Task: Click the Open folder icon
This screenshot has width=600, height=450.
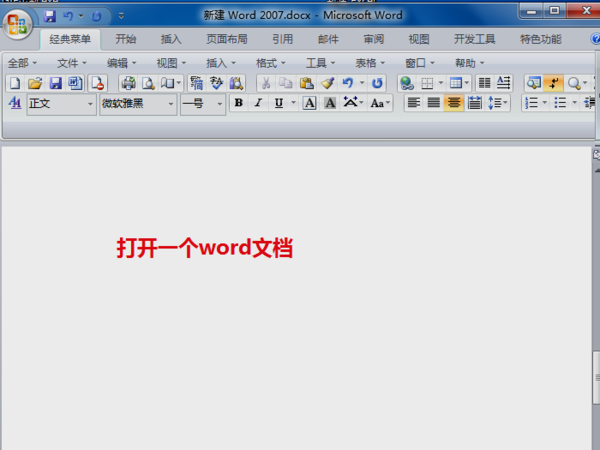Action: (x=35, y=83)
